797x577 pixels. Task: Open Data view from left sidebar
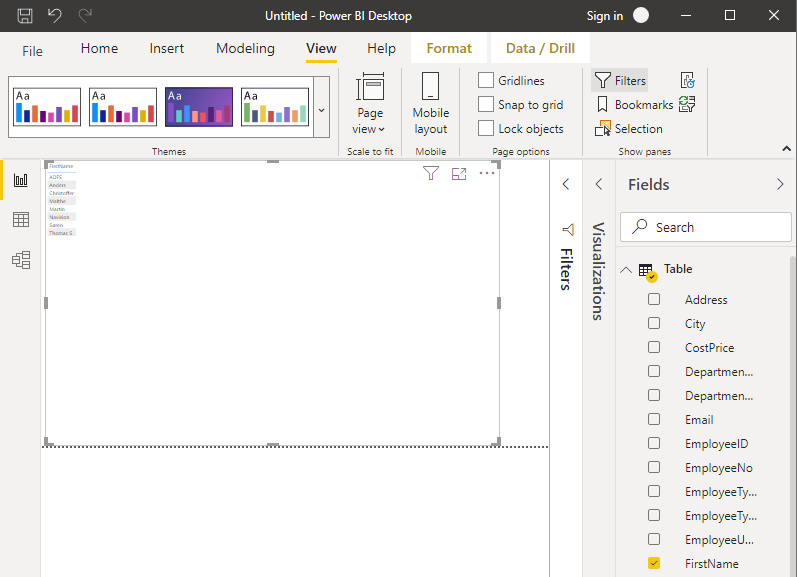point(20,220)
